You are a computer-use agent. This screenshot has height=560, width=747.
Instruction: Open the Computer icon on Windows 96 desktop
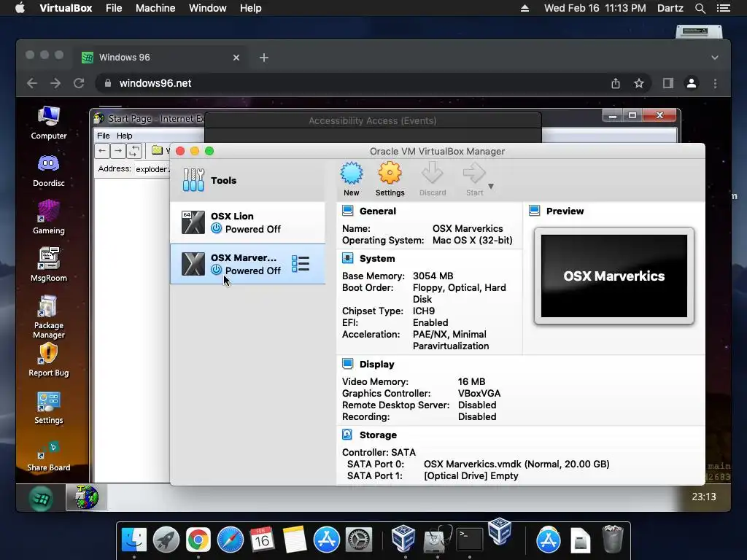(x=49, y=122)
